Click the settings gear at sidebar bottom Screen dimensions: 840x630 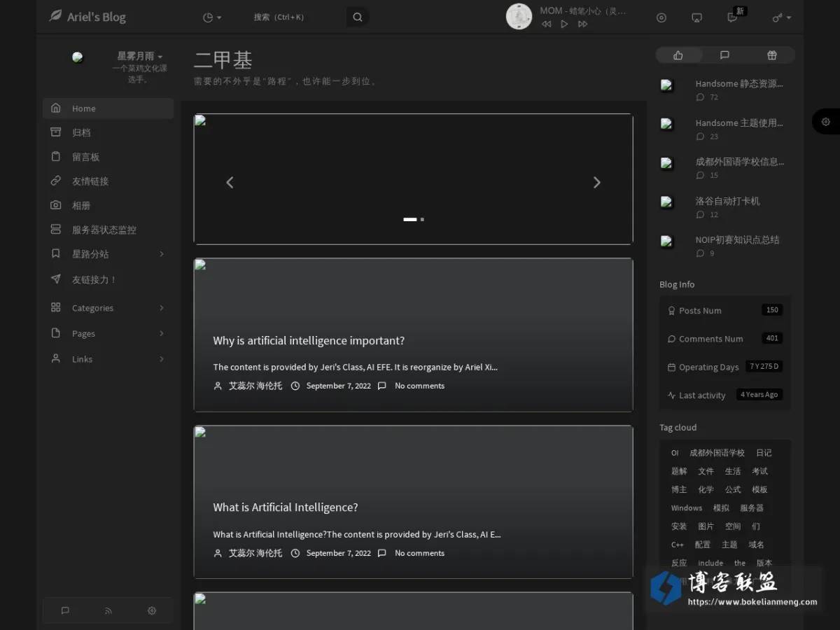point(152,610)
